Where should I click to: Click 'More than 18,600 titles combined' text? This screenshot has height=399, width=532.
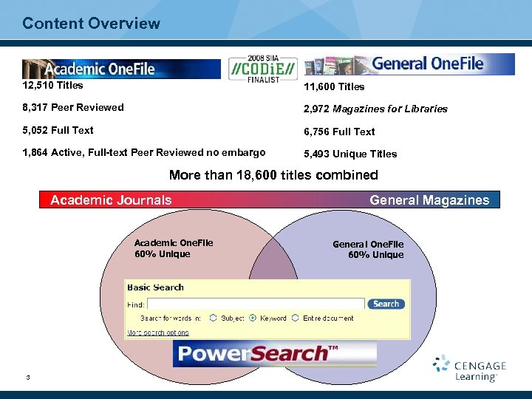(x=273, y=175)
